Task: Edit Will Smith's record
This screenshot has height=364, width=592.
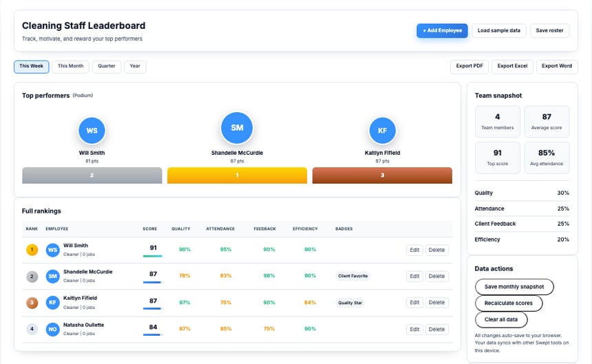Action: tap(414, 250)
